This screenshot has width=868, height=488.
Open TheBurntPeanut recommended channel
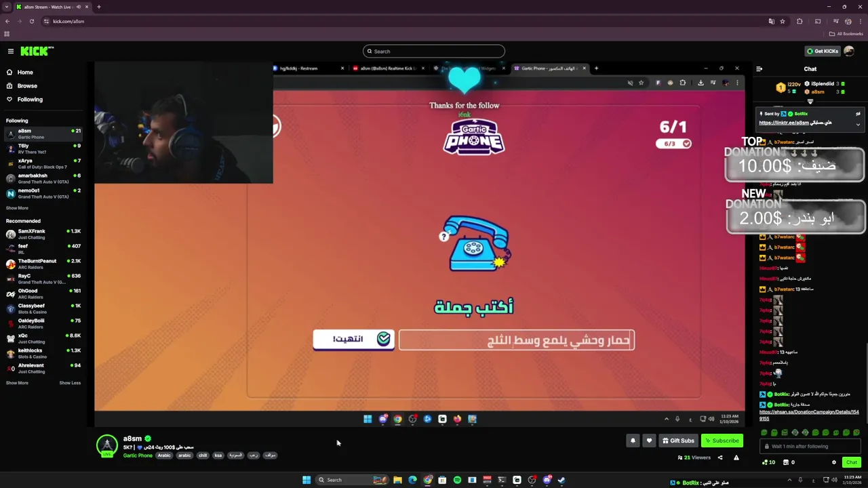coord(44,264)
